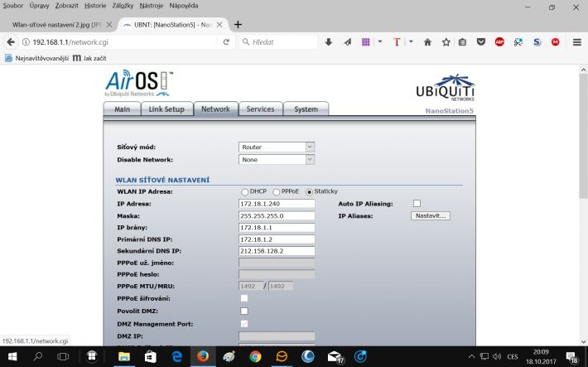Switch to the Wlan-síťové nastavení 2.jpg tab
This screenshot has width=588, height=367.
pyautogui.click(x=56, y=25)
